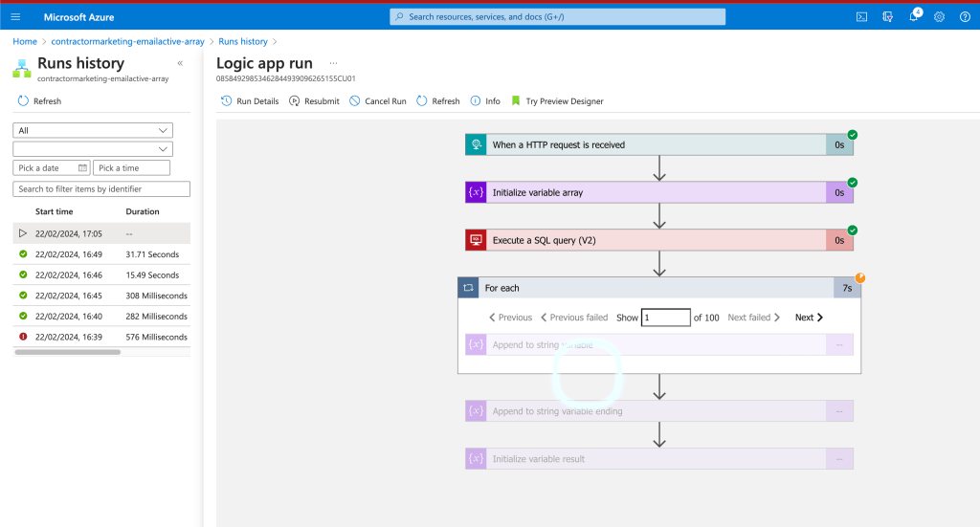The image size is (980, 527).
Task: Click the 7s duration on For each
Action: pyautogui.click(x=847, y=288)
